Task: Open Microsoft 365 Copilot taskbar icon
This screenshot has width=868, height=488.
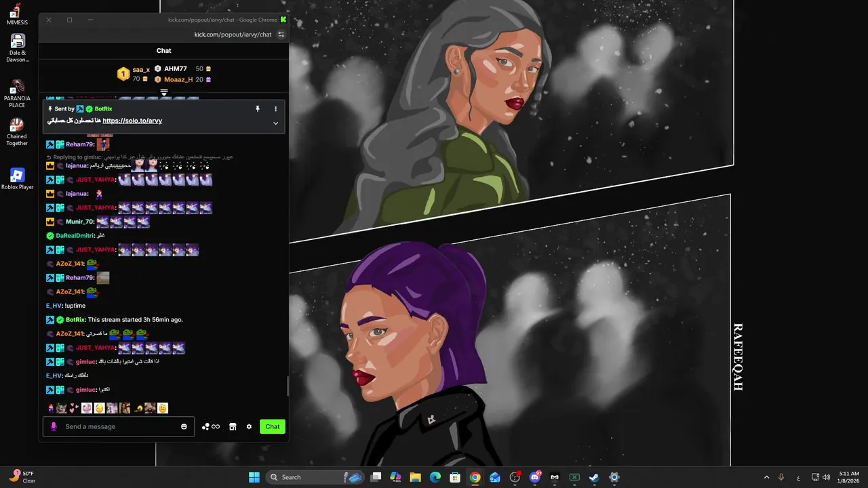Action: point(395,477)
